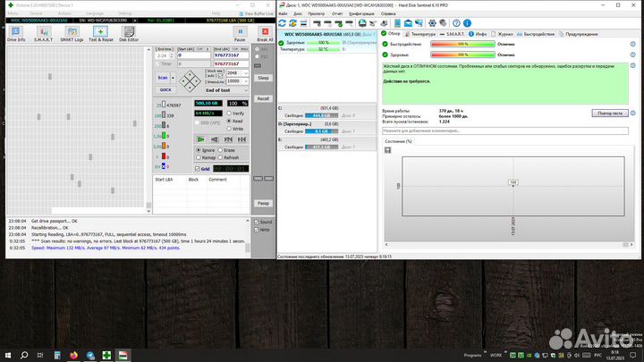The height and width of the screenshot is (362, 644).
Task: Open SMART Logs in Victoria
Action: pos(72,34)
